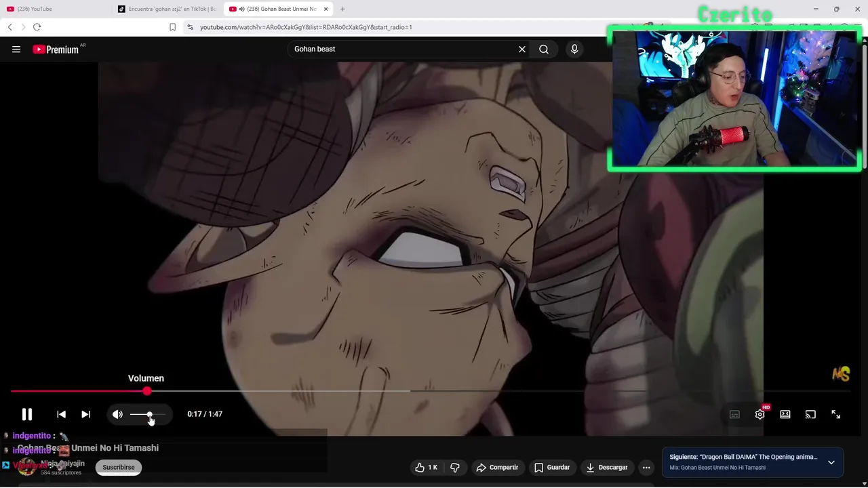The width and height of the screenshot is (868, 488).
Task: Bookmark this page icon
Action: (172, 27)
